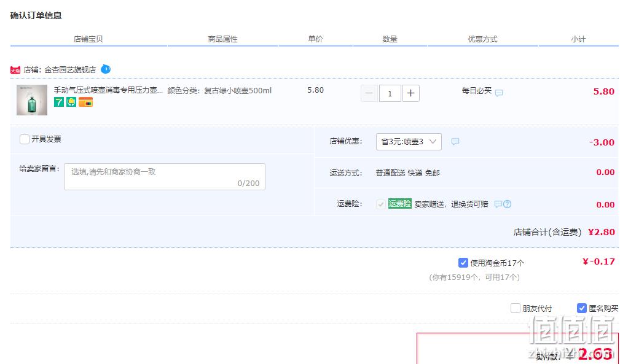Click the 店铺宝贝 column header
The image size is (620, 364).
88,39
